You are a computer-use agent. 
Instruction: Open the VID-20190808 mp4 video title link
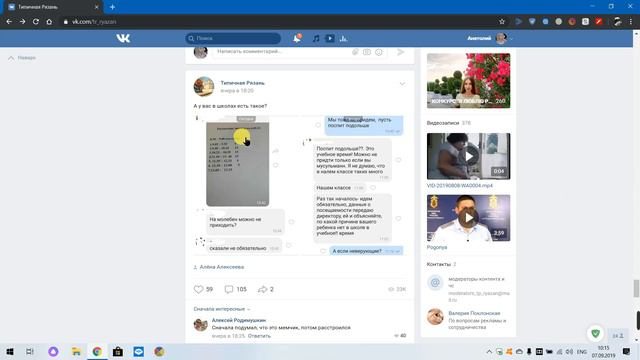pos(460,185)
